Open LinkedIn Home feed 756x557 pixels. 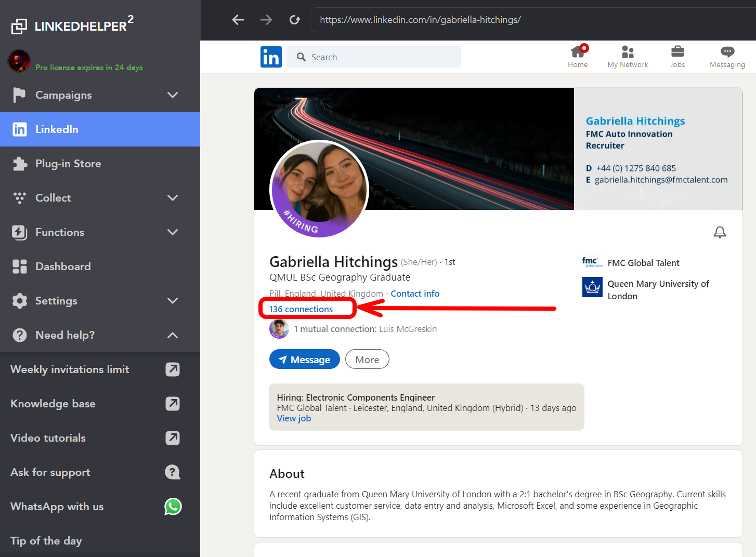pos(578,56)
